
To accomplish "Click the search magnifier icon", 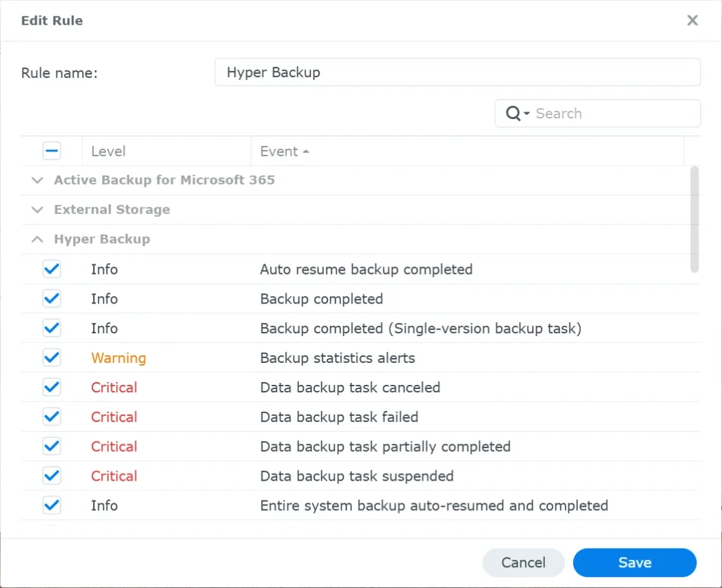I will [x=513, y=113].
